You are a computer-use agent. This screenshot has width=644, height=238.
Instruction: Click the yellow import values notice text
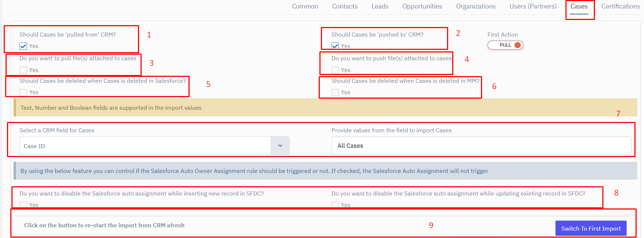(111, 108)
